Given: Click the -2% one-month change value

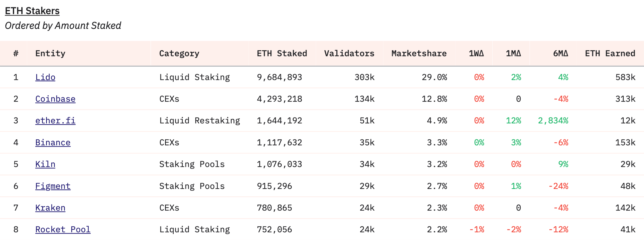Looking at the screenshot, I should point(514,229).
